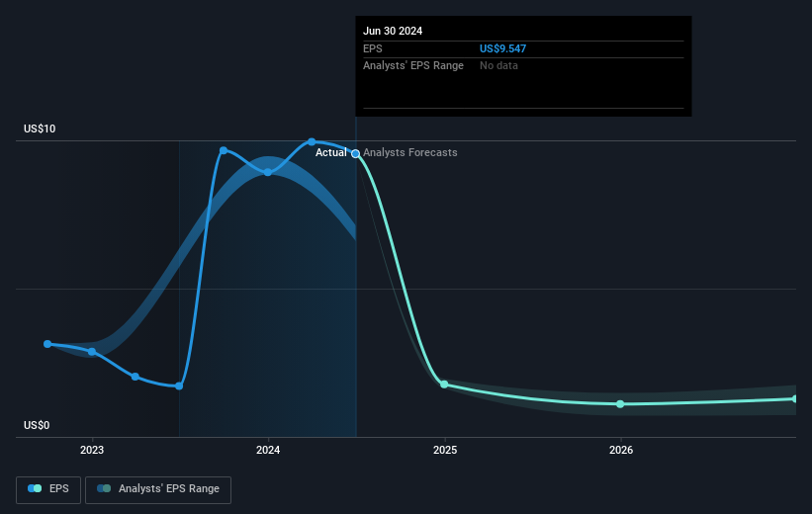Select the peak EPS point near US$10
812x514 pixels.
312,141
